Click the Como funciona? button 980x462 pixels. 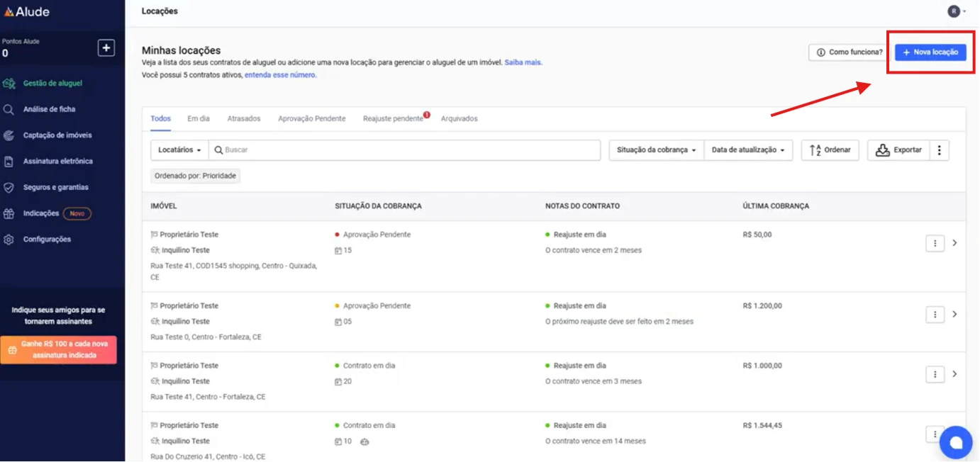(x=849, y=52)
